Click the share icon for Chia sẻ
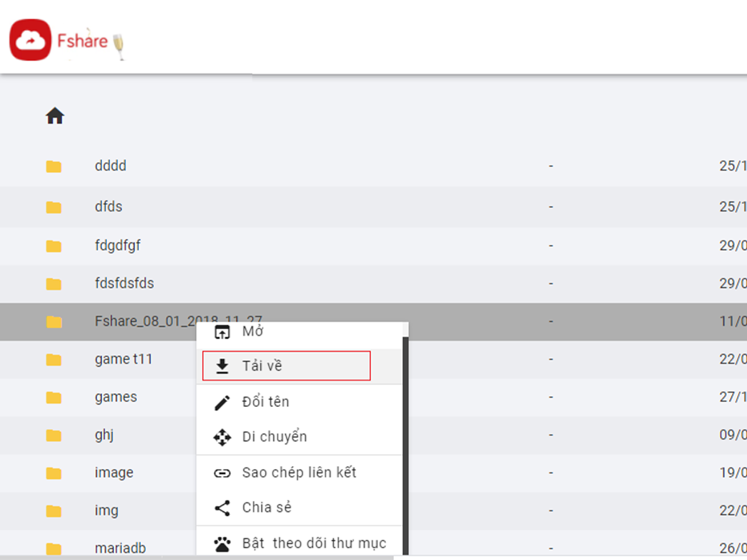Screen dimensions: 747x560 click(222, 508)
